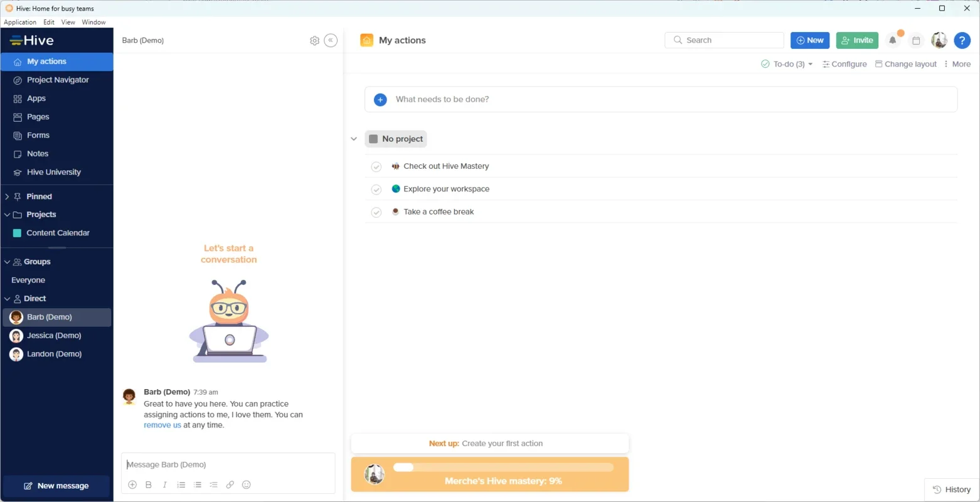Click the gray No project square icon
Viewport: 980px width, 502px height.
pos(373,139)
